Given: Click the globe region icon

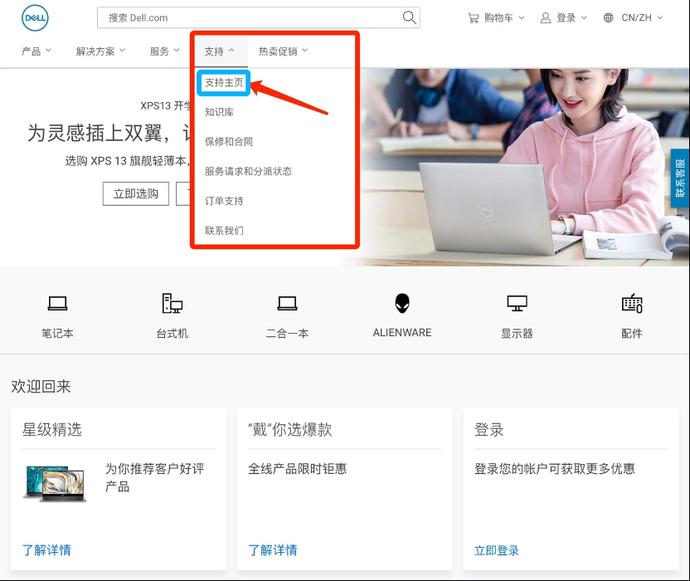Looking at the screenshot, I should pos(608,18).
